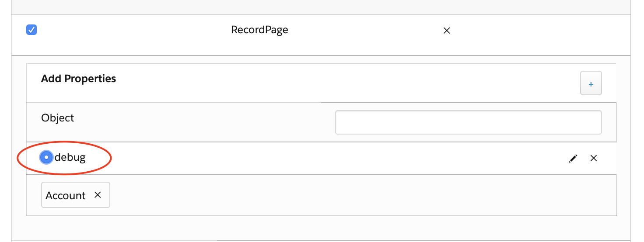Image resolution: width=644 pixels, height=242 pixels.
Task: Click the Add Properties heading
Action: pyautogui.click(x=79, y=79)
